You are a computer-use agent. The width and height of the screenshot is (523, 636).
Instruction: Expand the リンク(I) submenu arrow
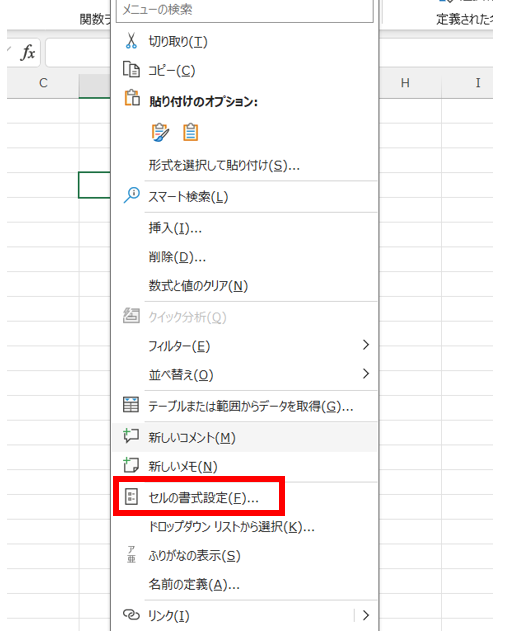point(366,615)
